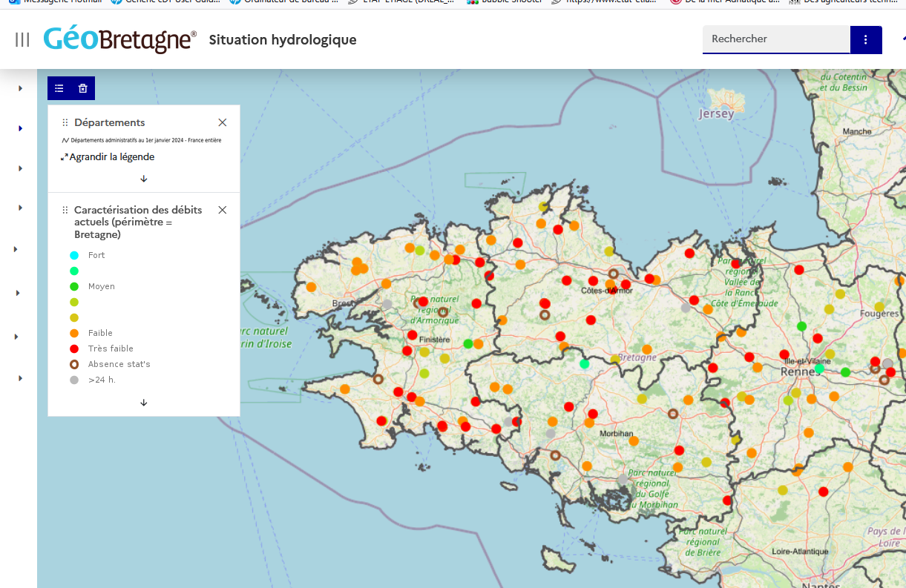Grab the Départements legend drag handle
This screenshot has width=906, height=588.
click(x=65, y=123)
